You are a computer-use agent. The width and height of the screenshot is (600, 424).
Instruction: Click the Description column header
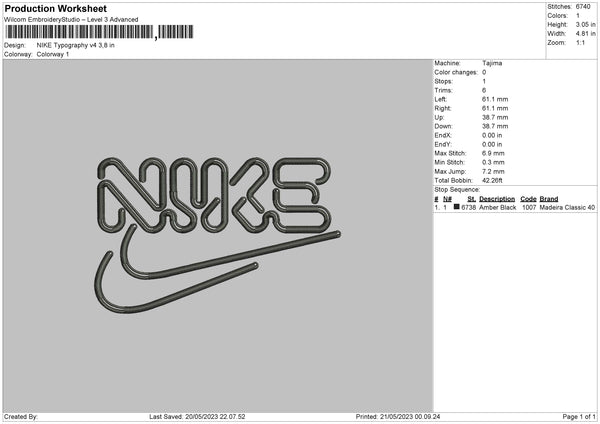497,199
